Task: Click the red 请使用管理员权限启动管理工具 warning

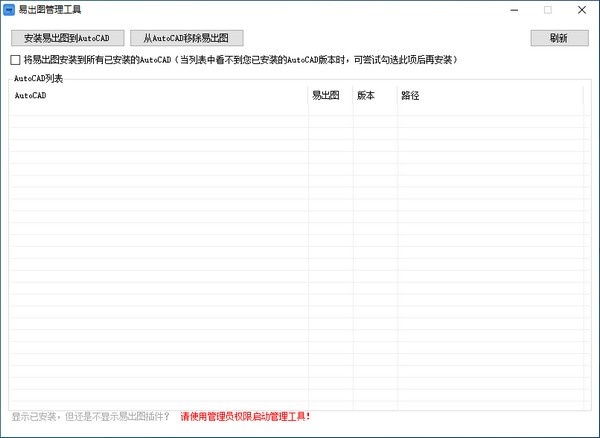Action: tap(245, 416)
